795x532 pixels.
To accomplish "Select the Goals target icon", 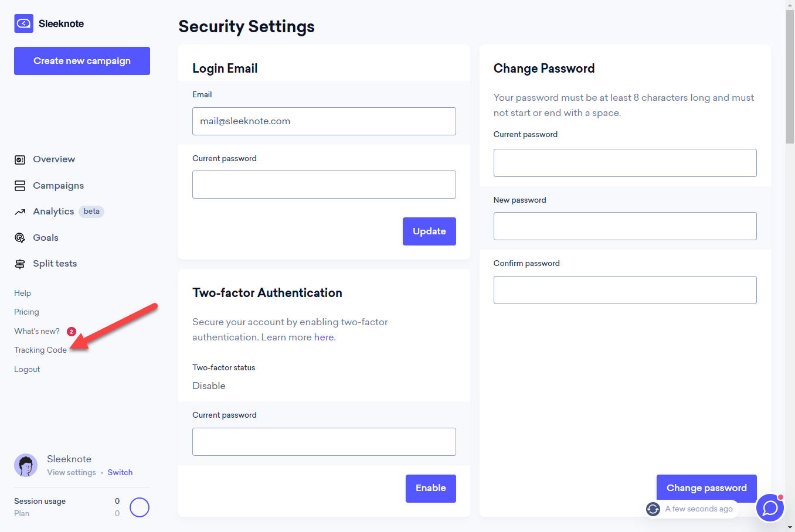I will [x=20, y=237].
